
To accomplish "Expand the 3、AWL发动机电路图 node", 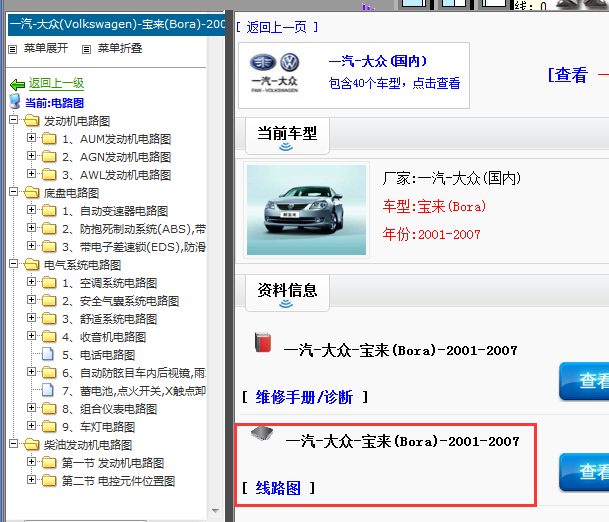I will [31, 173].
